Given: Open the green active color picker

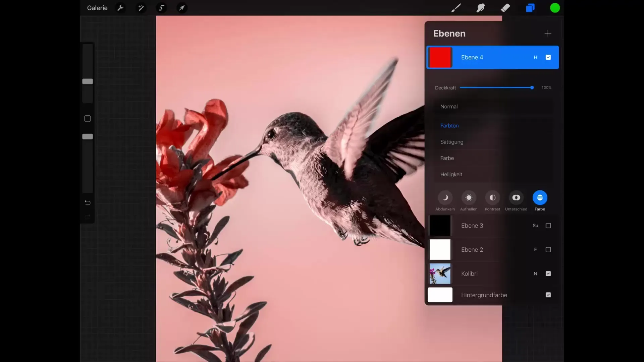Looking at the screenshot, I should 555,8.
